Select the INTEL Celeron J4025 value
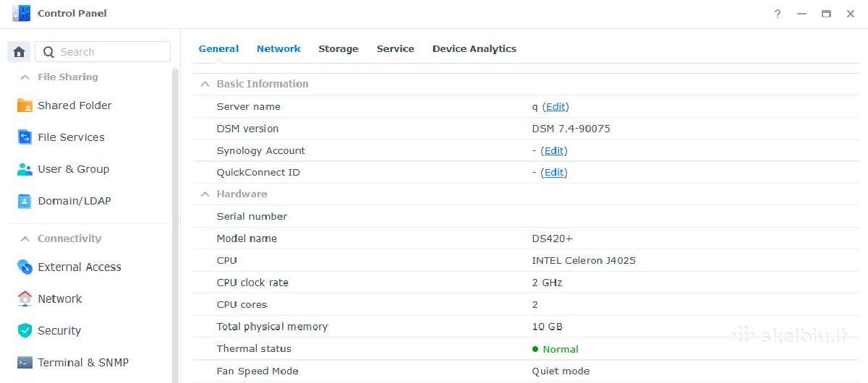Viewport: 868px width, 383px height. click(x=584, y=261)
